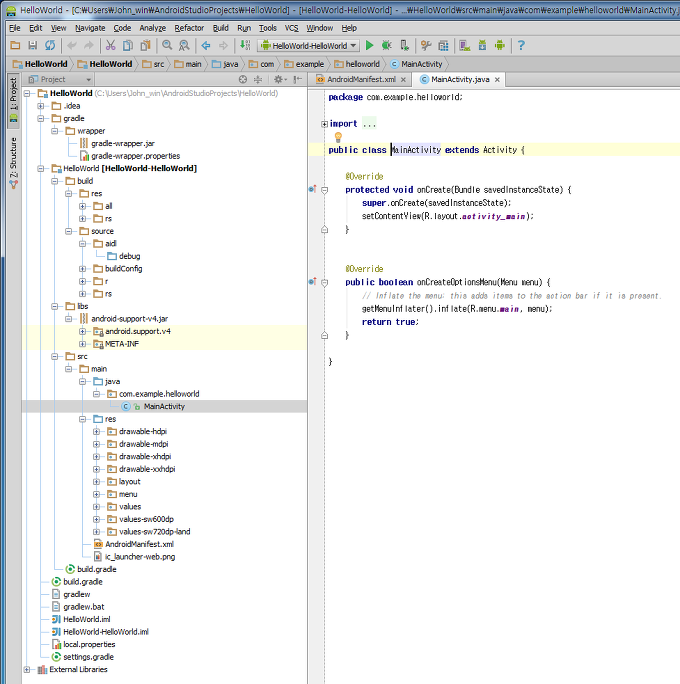Expand the buildConfig folder node
This screenshot has height=684, width=680.
pos(82,269)
